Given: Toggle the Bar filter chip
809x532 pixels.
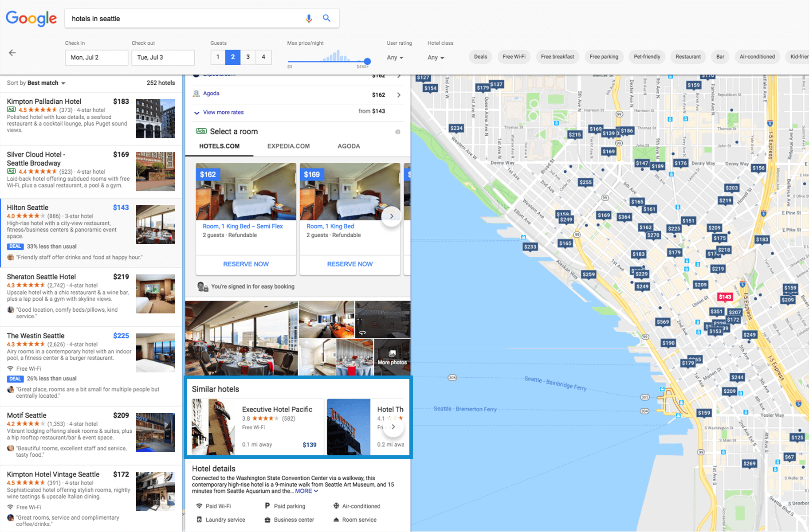Looking at the screenshot, I should pos(720,57).
